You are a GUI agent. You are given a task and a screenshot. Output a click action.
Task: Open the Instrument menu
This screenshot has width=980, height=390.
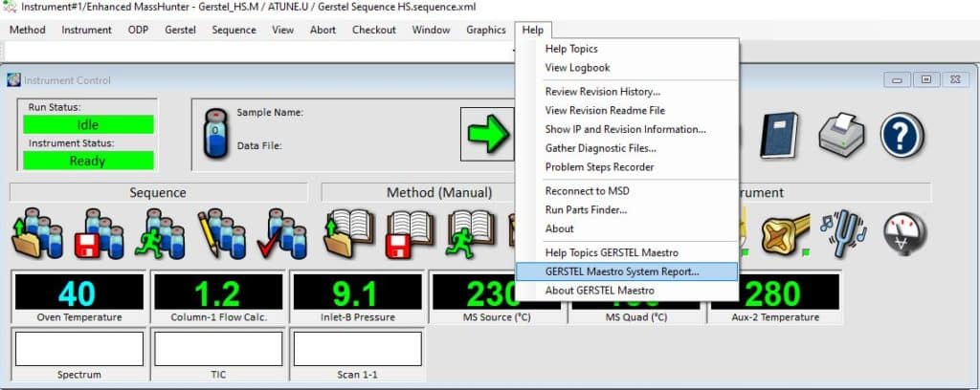click(86, 30)
